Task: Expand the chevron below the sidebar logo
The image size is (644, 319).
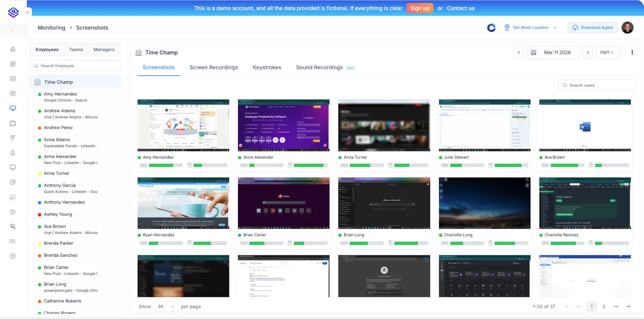Action: point(13,30)
